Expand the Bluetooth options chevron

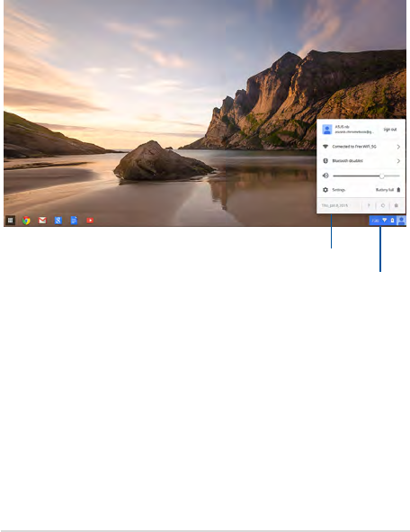tap(398, 161)
